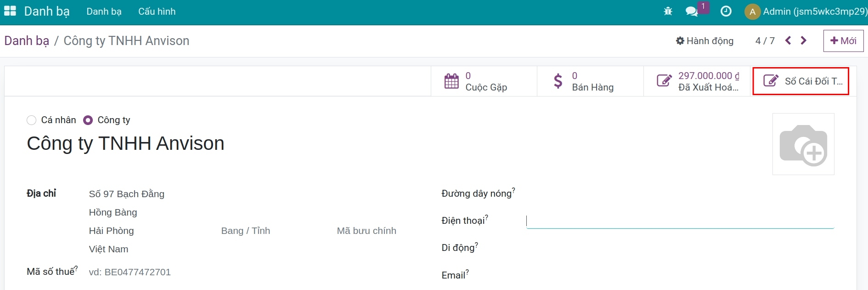Select the Công ty radio option
Screen dimensions: 868x290
tap(88, 120)
